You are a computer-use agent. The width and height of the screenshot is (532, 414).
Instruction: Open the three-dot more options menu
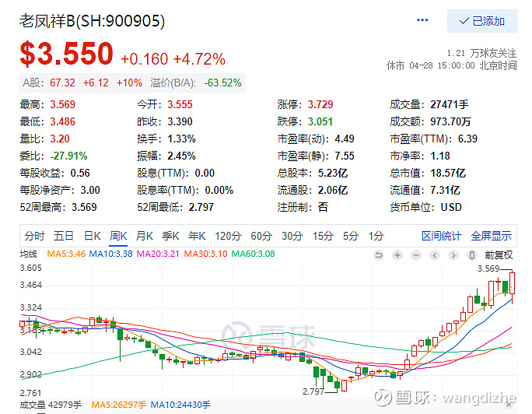click(x=422, y=20)
